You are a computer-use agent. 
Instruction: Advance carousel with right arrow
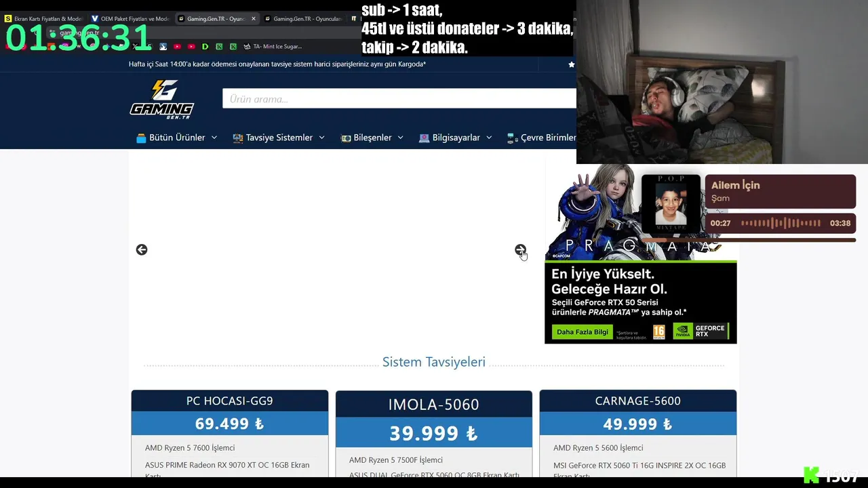pos(520,249)
